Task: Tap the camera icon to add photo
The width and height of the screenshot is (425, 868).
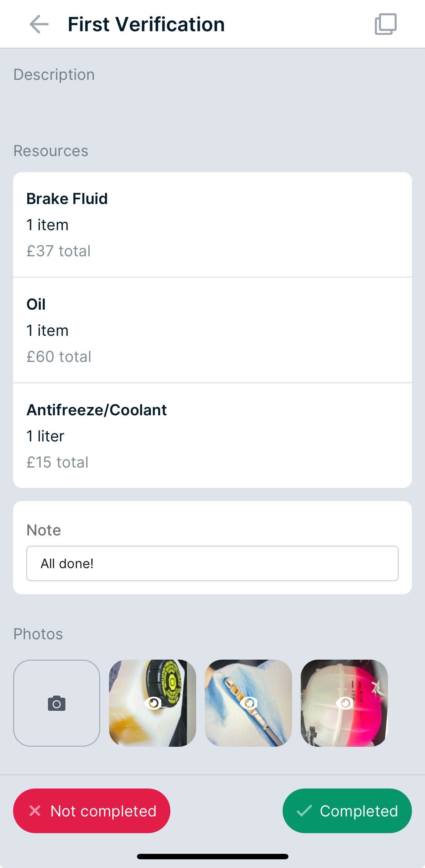Action: (x=57, y=703)
